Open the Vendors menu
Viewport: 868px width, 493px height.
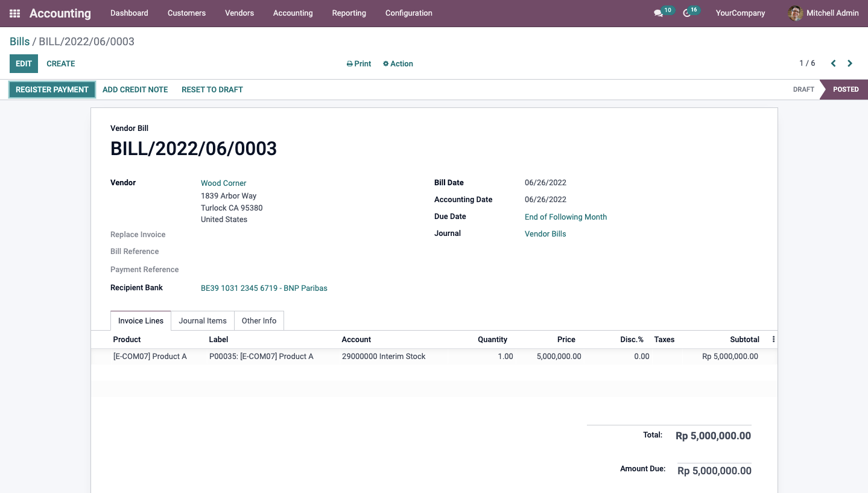click(239, 13)
